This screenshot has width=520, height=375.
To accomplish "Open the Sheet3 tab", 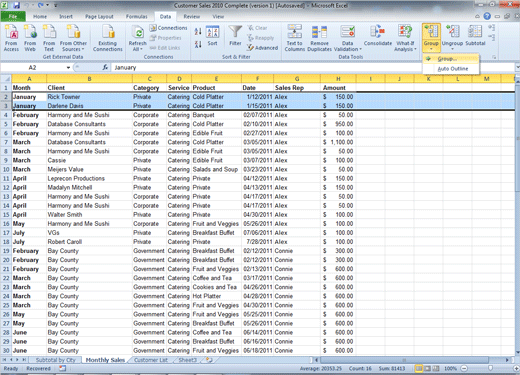I will [188, 360].
